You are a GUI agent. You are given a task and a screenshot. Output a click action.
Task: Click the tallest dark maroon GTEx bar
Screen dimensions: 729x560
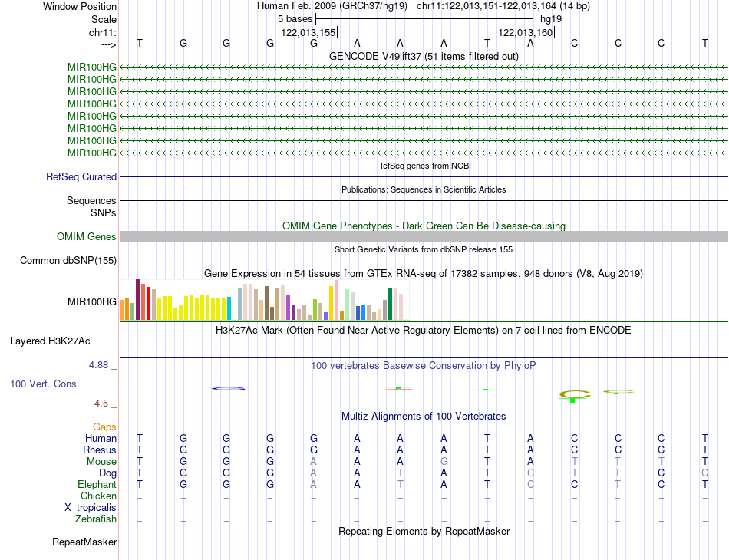[137, 300]
